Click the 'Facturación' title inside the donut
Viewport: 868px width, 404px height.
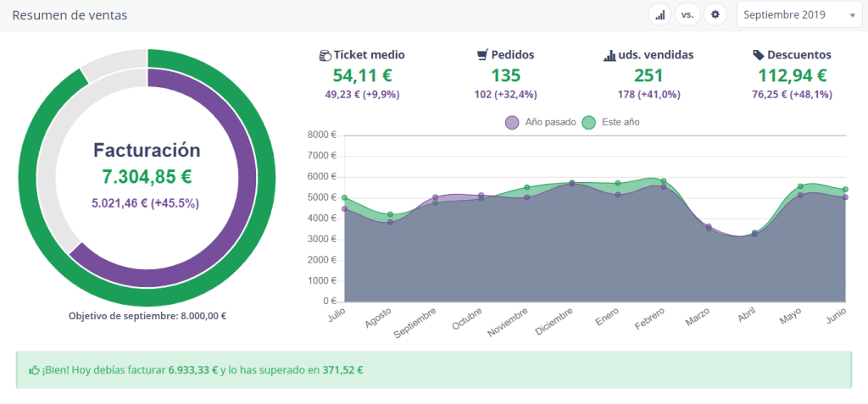147,150
